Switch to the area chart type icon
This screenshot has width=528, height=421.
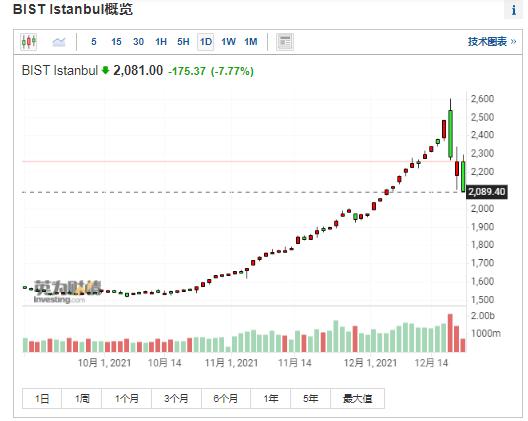[x=59, y=42]
